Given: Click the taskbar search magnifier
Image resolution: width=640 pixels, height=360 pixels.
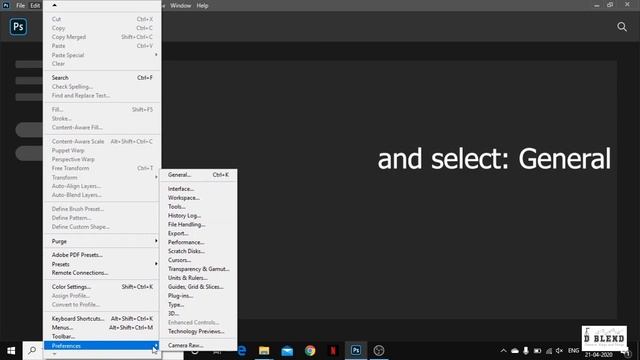Looking at the screenshot, I should point(32,350).
